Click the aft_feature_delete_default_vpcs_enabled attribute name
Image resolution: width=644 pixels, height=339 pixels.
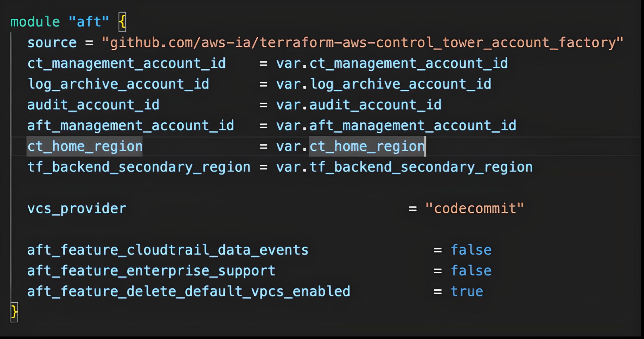point(189,292)
